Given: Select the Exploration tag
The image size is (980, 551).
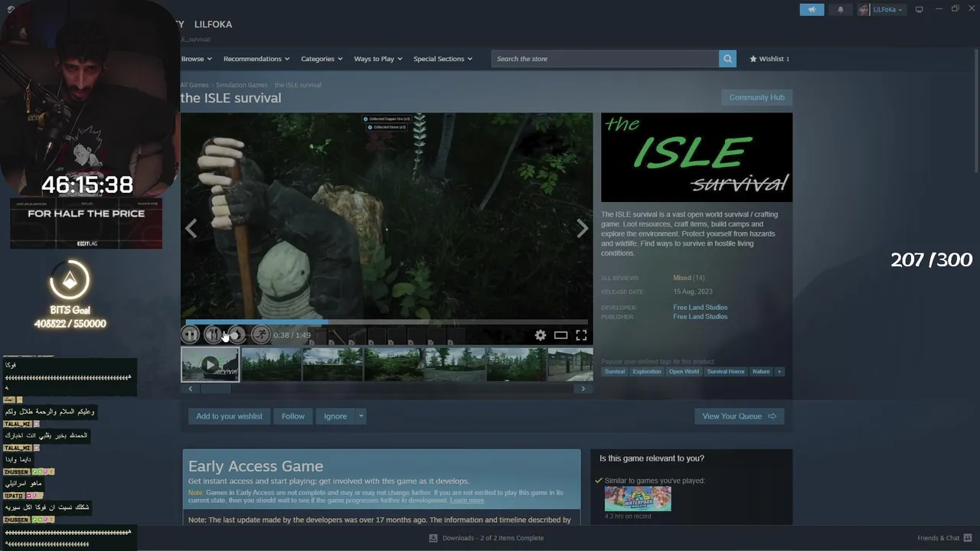Looking at the screenshot, I should click(x=647, y=372).
